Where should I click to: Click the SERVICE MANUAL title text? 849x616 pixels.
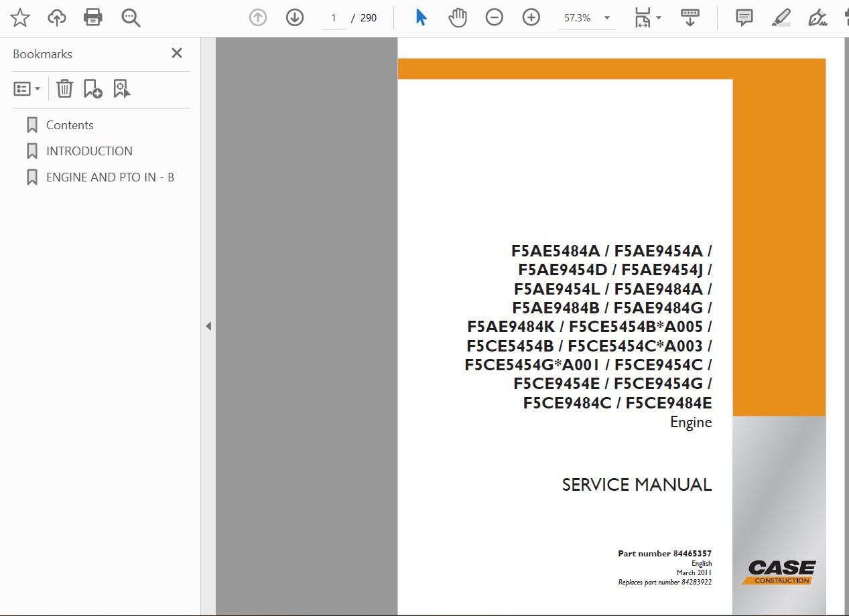637,485
